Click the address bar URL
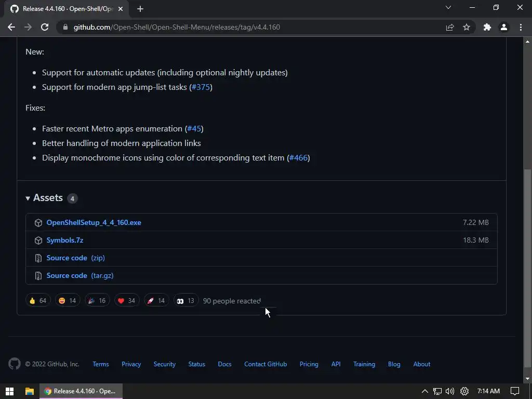 (x=177, y=27)
